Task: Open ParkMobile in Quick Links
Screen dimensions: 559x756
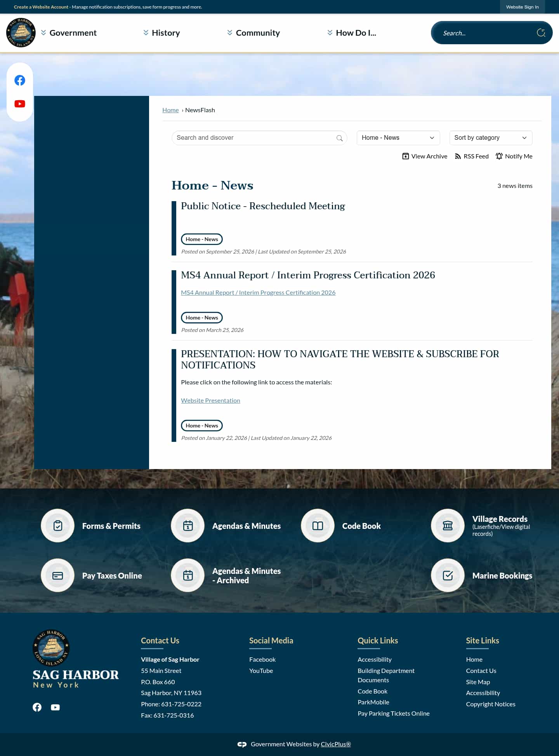Action: pos(373,702)
